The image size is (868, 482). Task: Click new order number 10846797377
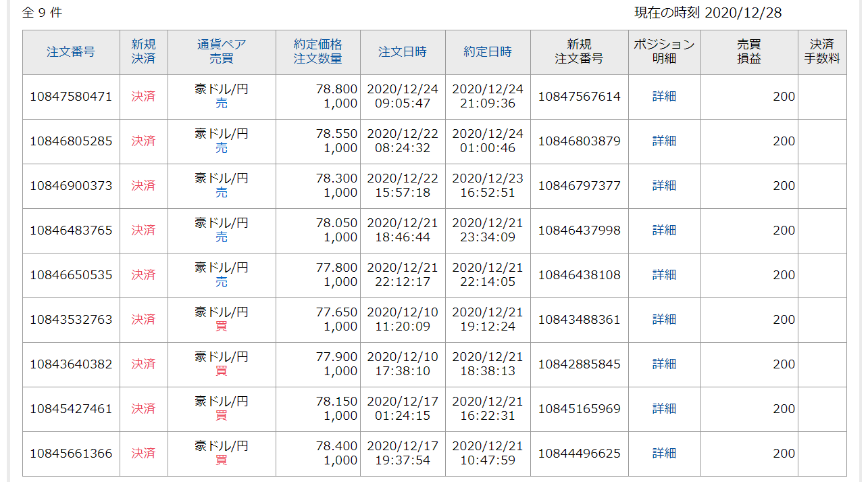[579, 186]
